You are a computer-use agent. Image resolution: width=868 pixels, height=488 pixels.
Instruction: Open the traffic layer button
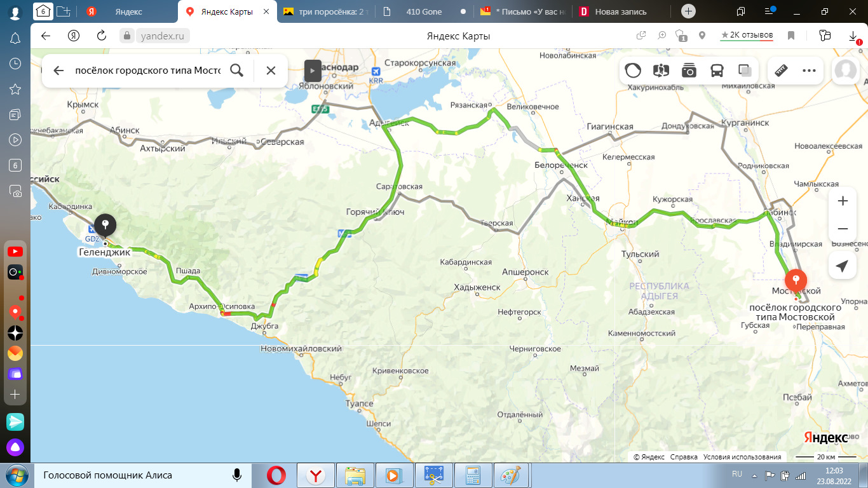pyautogui.click(x=633, y=71)
